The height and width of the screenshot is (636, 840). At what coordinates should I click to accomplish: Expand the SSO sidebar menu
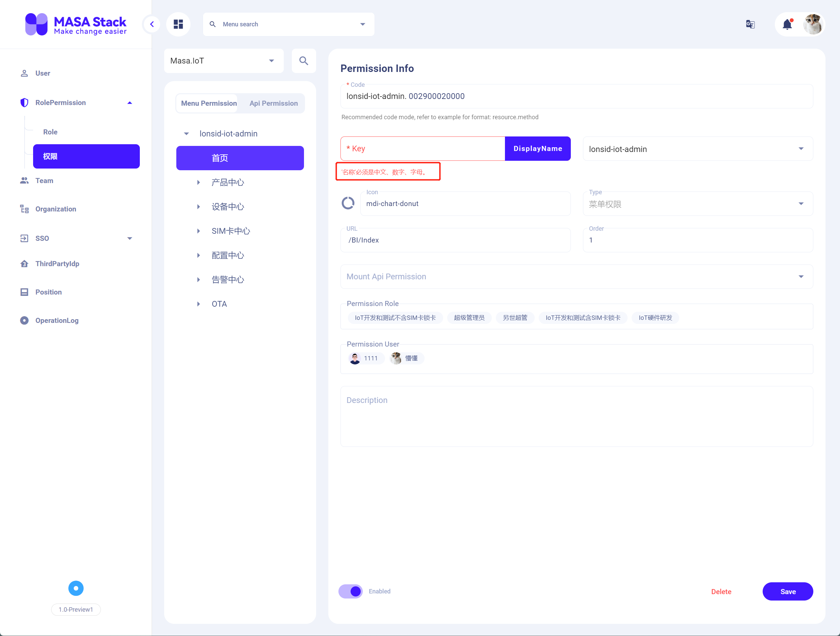(129, 238)
